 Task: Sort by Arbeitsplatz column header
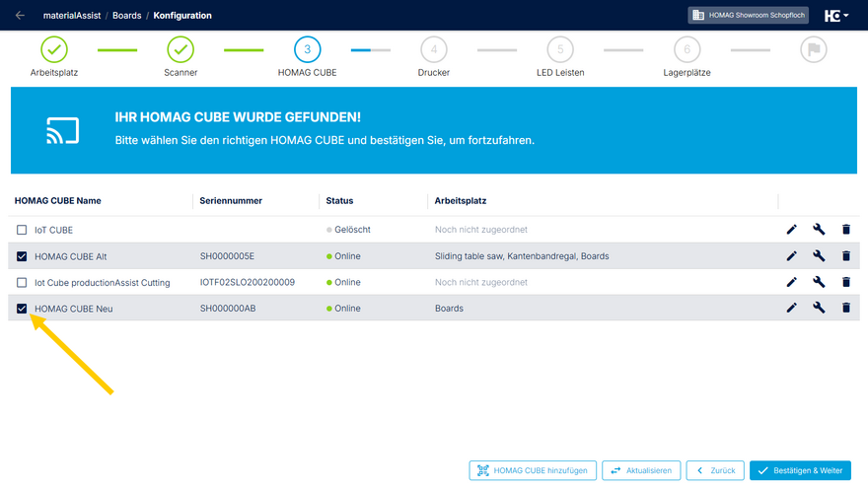[460, 201]
